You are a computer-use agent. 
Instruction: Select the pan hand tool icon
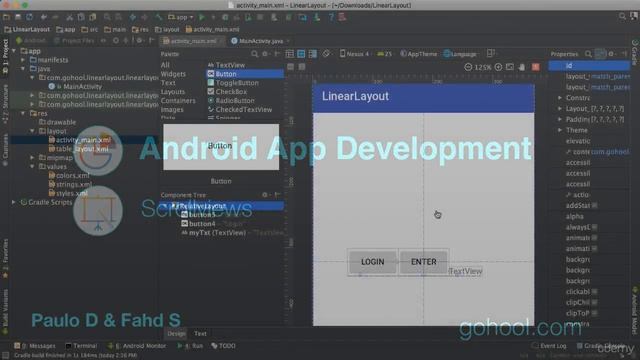click(522, 67)
